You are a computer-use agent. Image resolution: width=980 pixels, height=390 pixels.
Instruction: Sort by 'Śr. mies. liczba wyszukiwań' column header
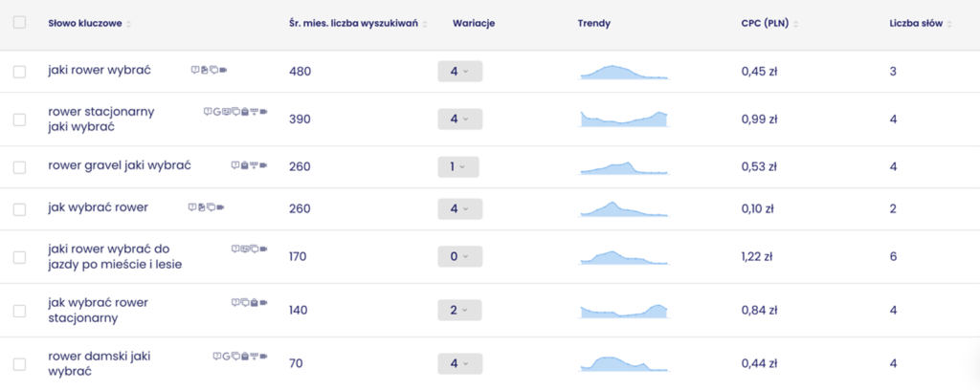pyautogui.click(x=353, y=24)
